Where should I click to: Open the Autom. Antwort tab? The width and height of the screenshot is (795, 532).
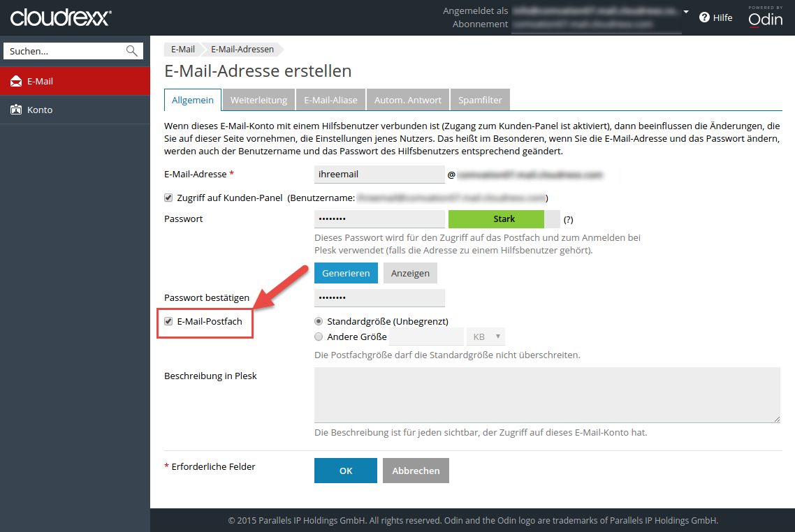408,100
